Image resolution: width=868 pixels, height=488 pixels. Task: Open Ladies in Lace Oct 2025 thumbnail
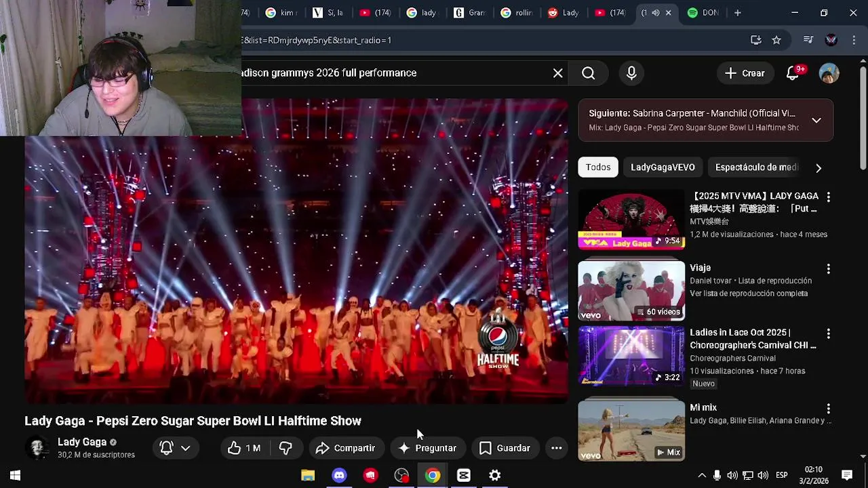(x=631, y=356)
